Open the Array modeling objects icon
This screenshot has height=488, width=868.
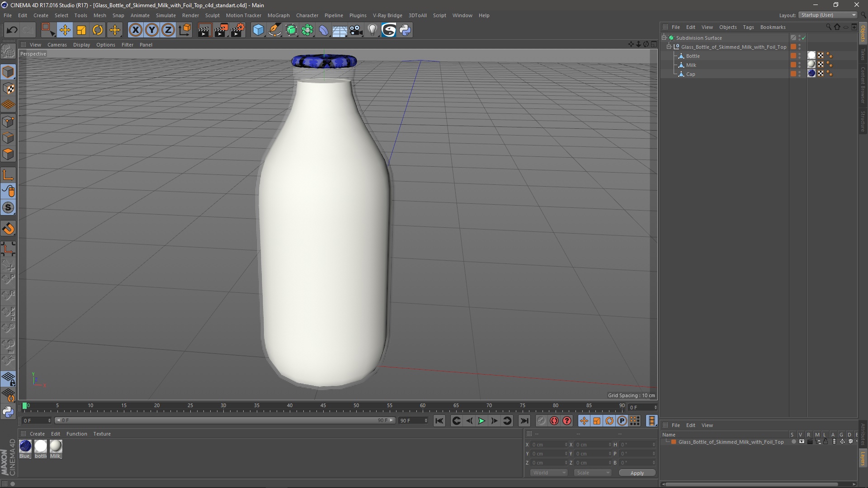click(307, 30)
